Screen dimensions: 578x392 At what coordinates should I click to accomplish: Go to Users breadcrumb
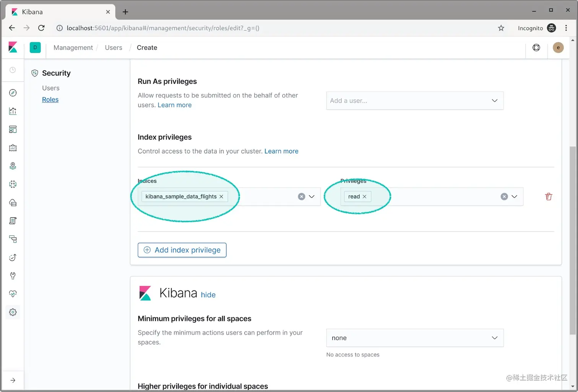pyautogui.click(x=114, y=47)
